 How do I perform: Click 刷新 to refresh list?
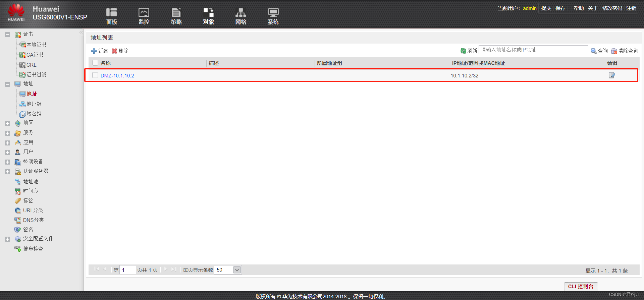pyautogui.click(x=469, y=51)
